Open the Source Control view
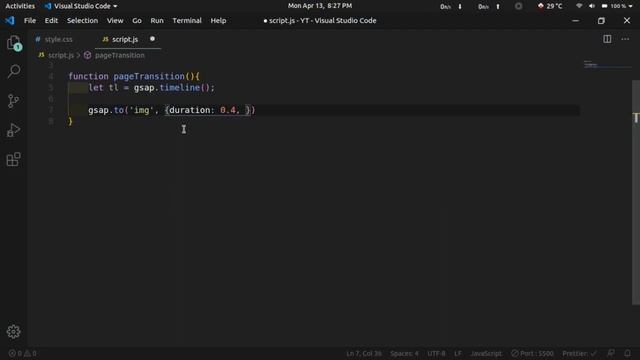Viewport: 640px width, 360px height. [13, 101]
